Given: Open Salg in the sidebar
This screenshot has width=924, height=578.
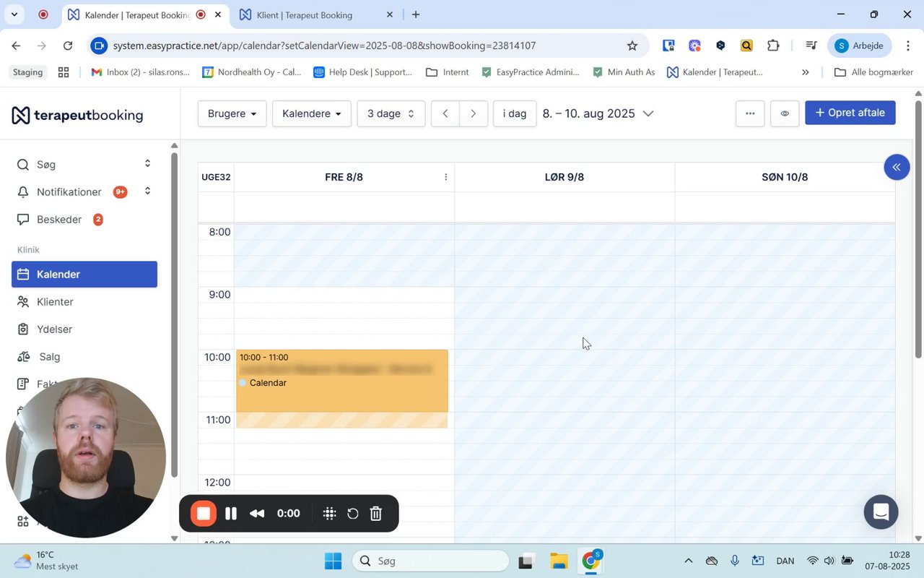Looking at the screenshot, I should pyautogui.click(x=49, y=357).
